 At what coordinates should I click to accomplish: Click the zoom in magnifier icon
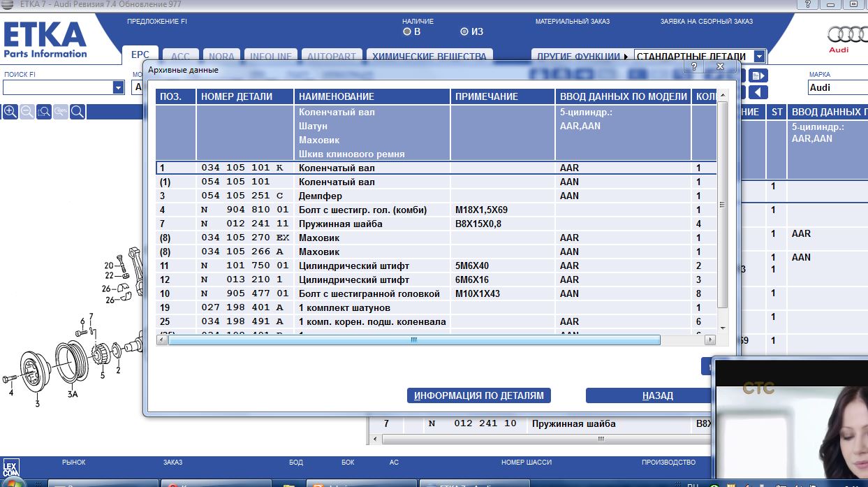pos(10,112)
